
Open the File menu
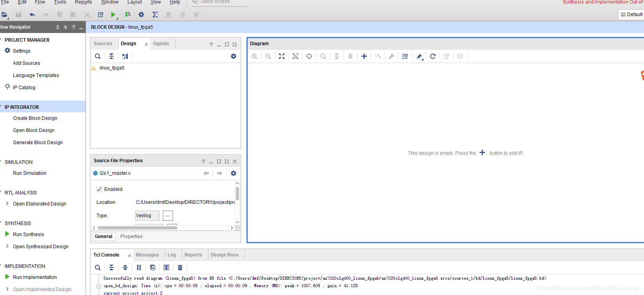(x=5, y=2)
